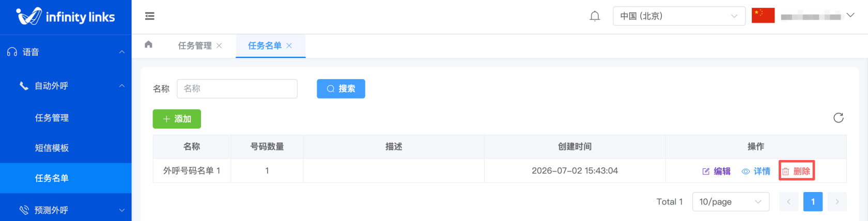Click the infinity links logo
Image resolution: width=868 pixels, height=221 pixels.
click(x=66, y=17)
